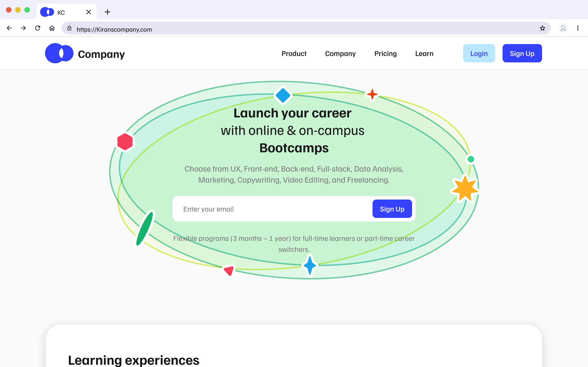Bookmark the page with the star icon
The height and width of the screenshot is (367, 588).
point(542,28)
